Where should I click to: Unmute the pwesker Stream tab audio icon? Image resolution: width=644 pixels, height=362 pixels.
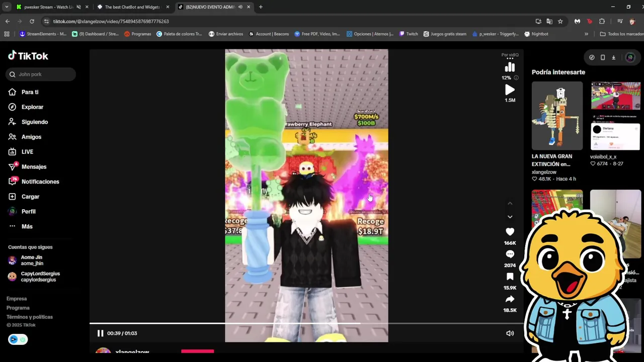(x=78, y=7)
